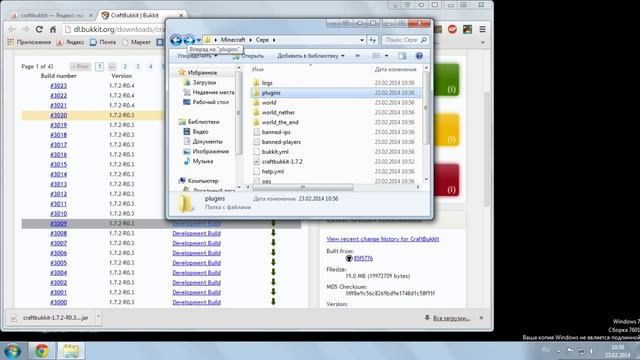The image size is (640, 360).
Task: Open the Яндекс bookmark
Action: tap(70, 42)
